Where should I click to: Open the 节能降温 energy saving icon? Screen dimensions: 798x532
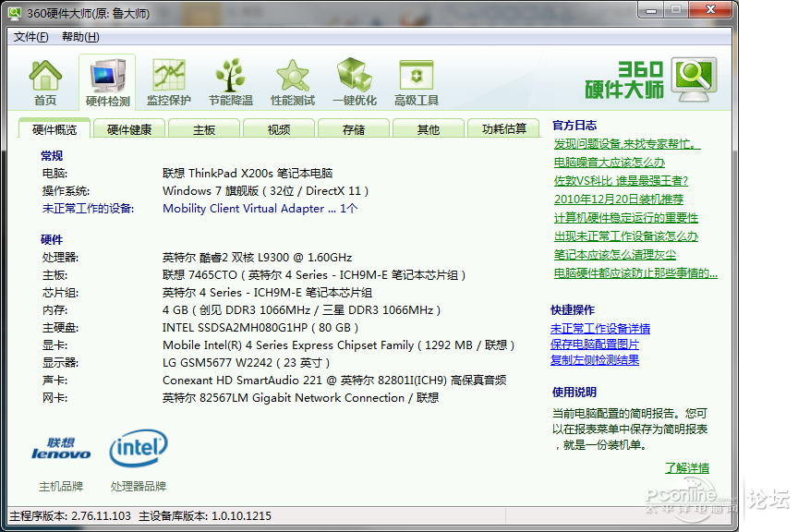point(231,82)
